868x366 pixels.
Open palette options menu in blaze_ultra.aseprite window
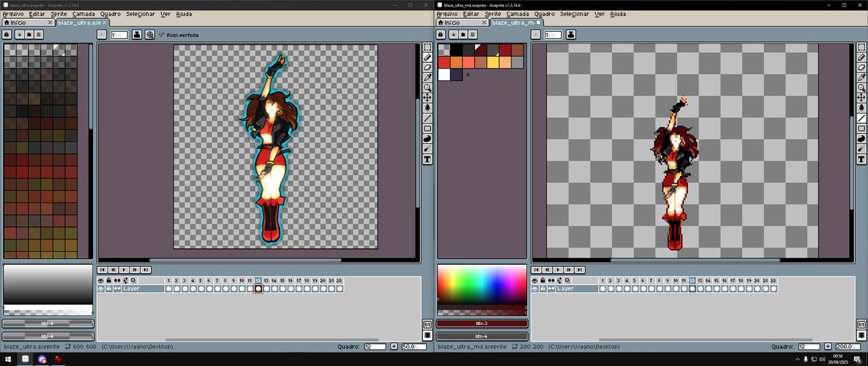pos(40,34)
